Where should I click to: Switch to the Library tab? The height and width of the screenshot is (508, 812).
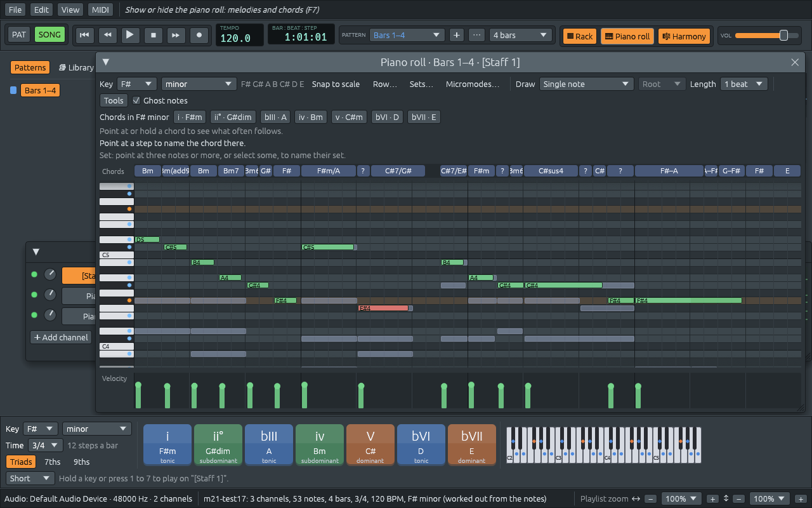(x=76, y=67)
